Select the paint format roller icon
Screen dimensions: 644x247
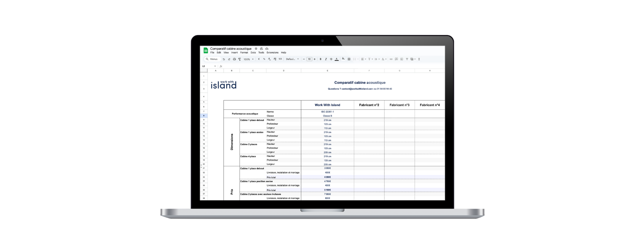click(240, 59)
